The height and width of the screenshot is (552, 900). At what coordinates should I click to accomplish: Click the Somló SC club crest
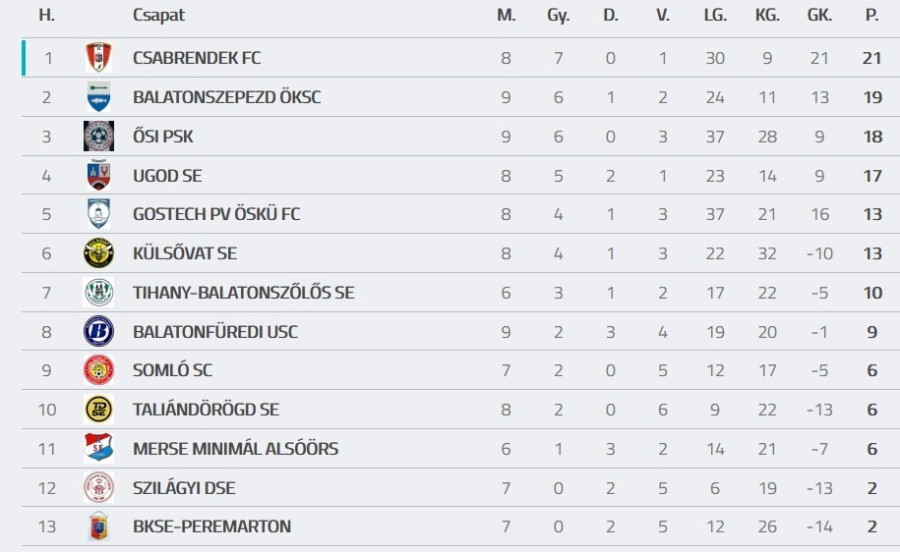(x=98, y=370)
